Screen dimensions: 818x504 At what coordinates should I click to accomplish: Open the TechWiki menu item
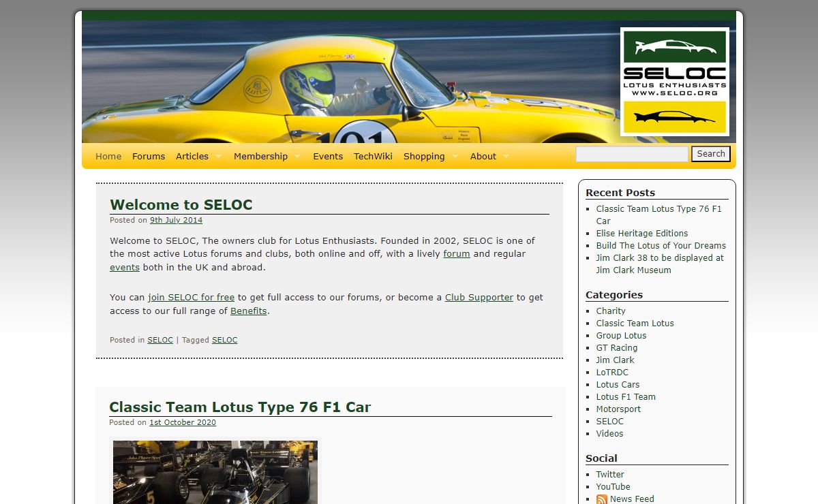point(373,156)
